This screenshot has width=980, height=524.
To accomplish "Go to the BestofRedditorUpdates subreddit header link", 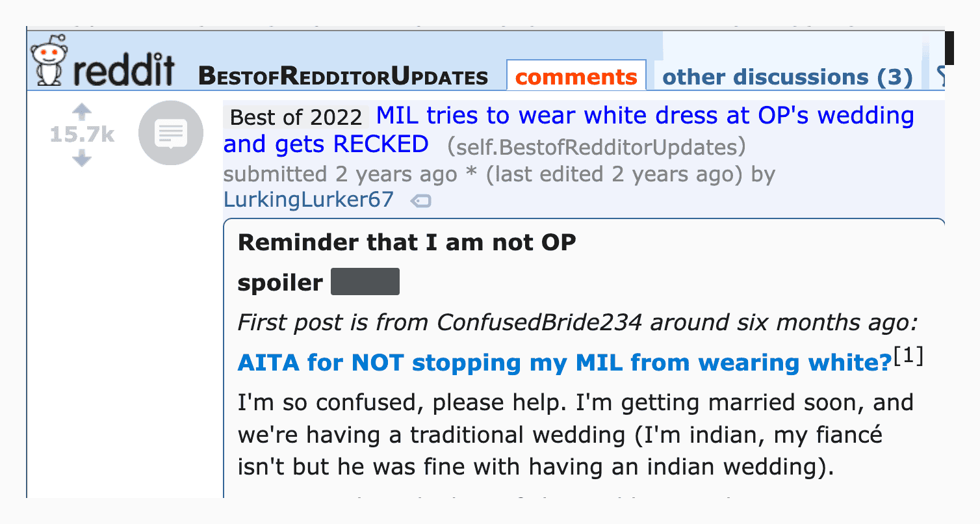I will click(343, 77).
